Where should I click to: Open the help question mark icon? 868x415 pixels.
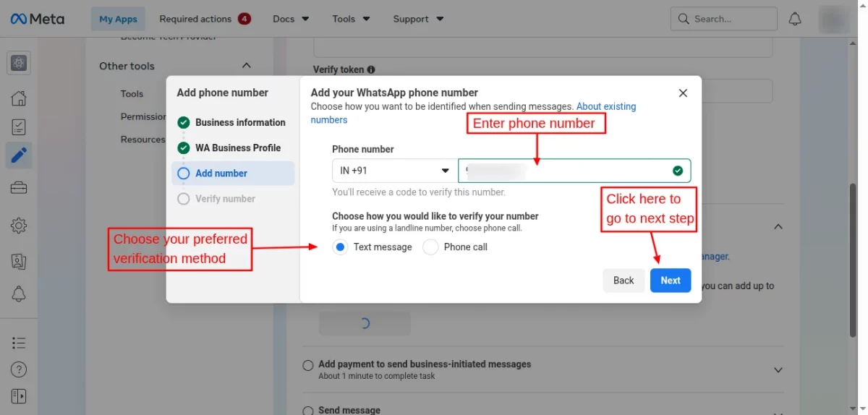point(19,369)
